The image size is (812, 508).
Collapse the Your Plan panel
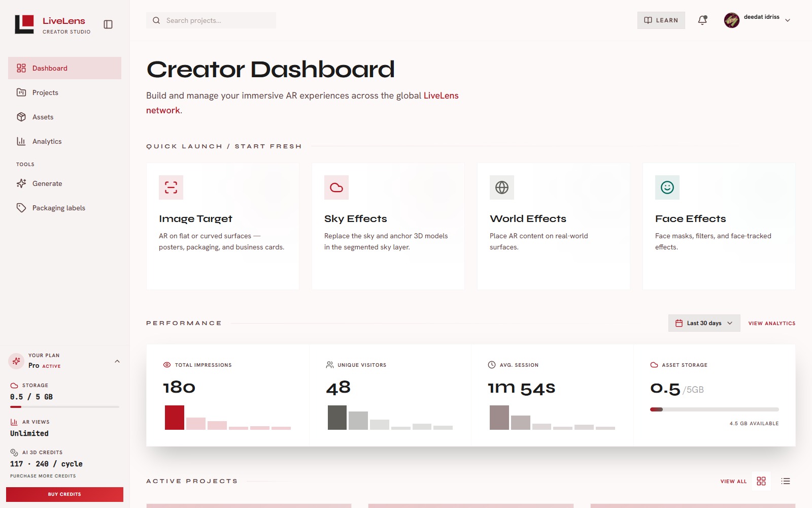pyautogui.click(x=117, y=361)
